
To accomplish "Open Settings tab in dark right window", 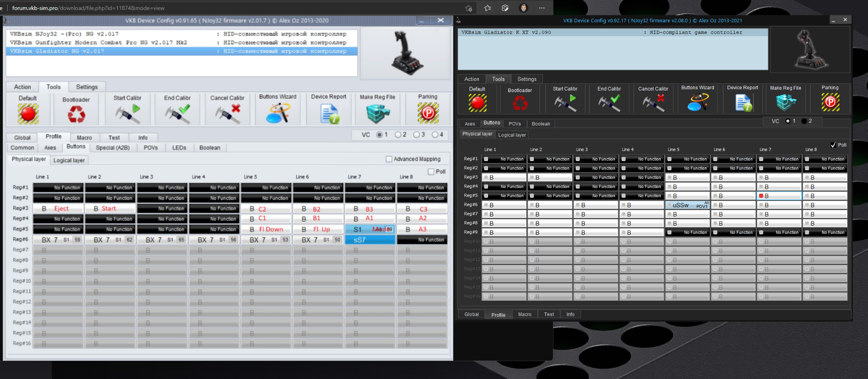I will [527, 79].
